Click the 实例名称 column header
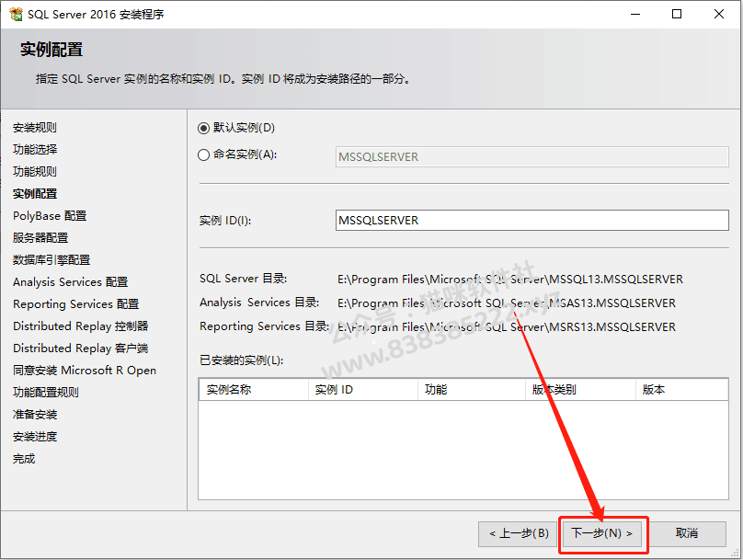 (x=254, y=390)
